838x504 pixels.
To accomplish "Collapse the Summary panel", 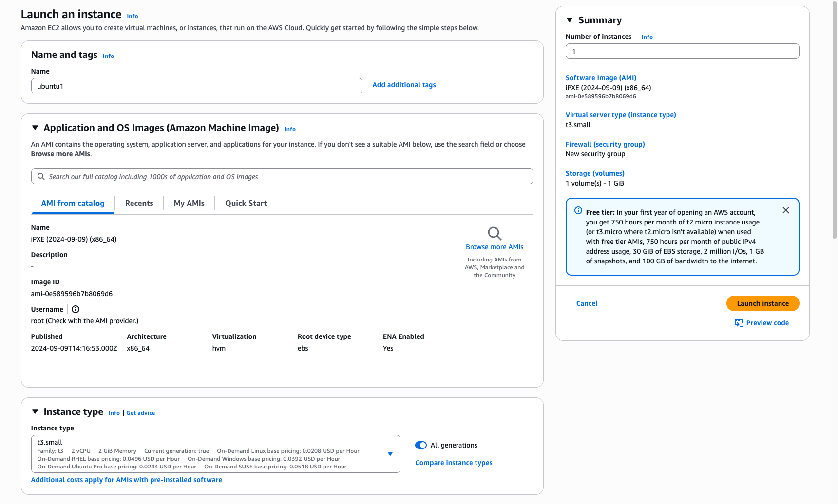I will (x=570, y=20).
